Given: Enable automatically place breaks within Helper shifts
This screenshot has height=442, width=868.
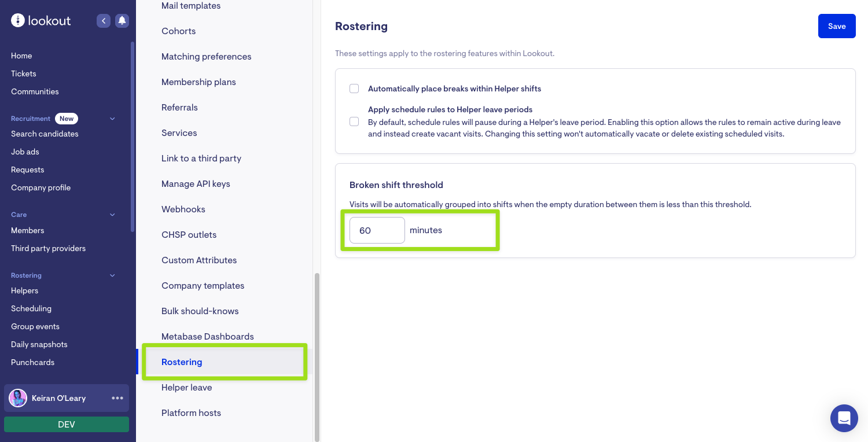Looking at the screenshot, I should point(354,89).
